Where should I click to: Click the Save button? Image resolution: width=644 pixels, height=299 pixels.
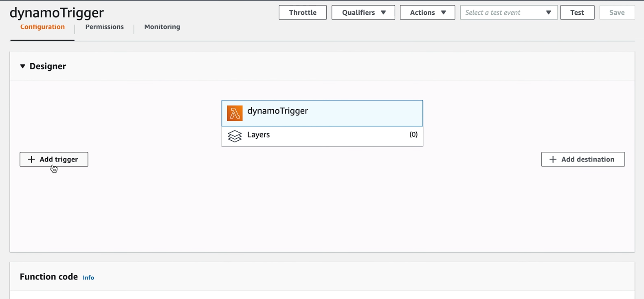(617, 13)
